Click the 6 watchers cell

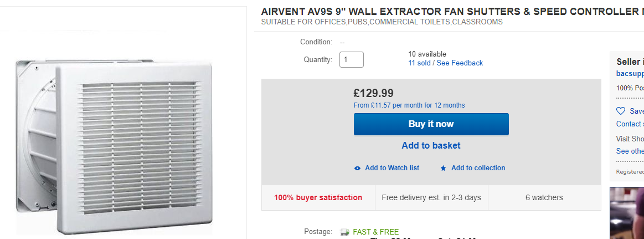pos(544,197)
